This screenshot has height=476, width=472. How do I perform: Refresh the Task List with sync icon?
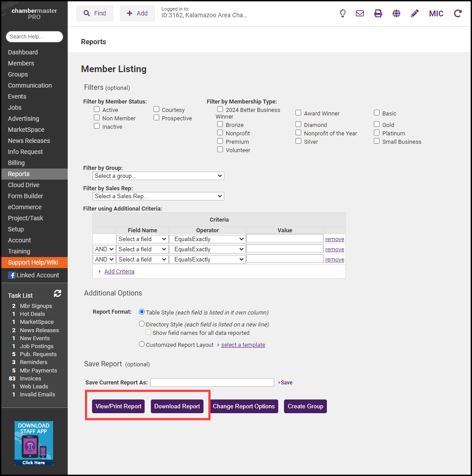click(x=58, y=293)
